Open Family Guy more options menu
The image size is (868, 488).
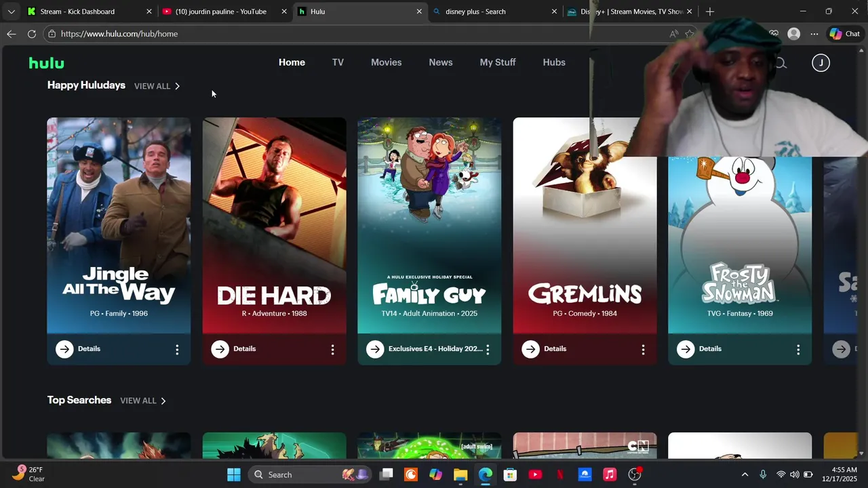[x=488, y=350]
